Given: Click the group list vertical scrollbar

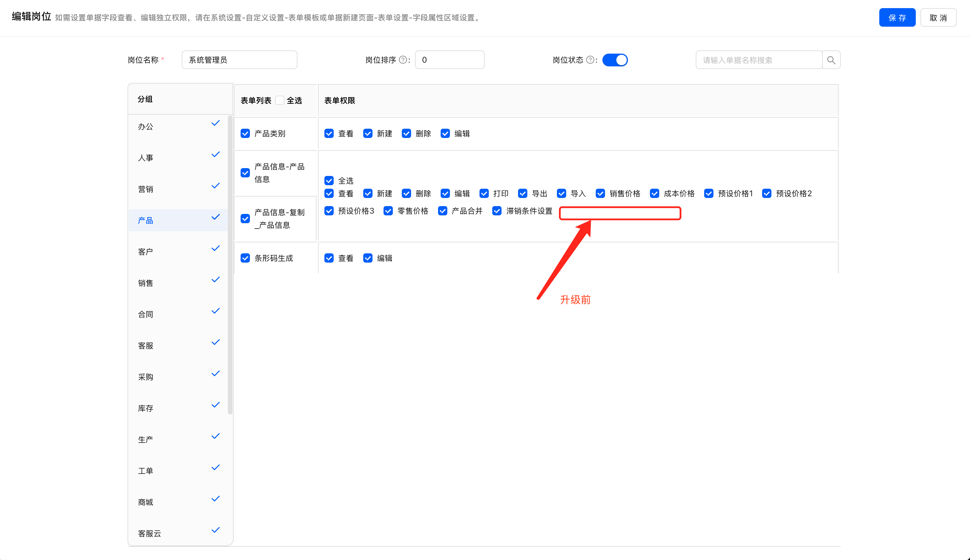Looking at the screenshot, I should tap(230, 265).
